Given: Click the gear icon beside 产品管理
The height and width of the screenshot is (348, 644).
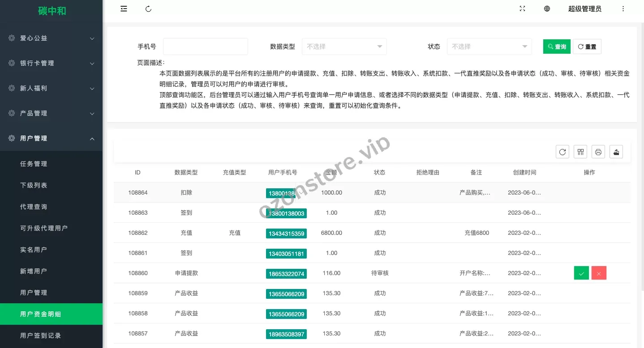Looking at the screenshot, I should coord(12,113).
